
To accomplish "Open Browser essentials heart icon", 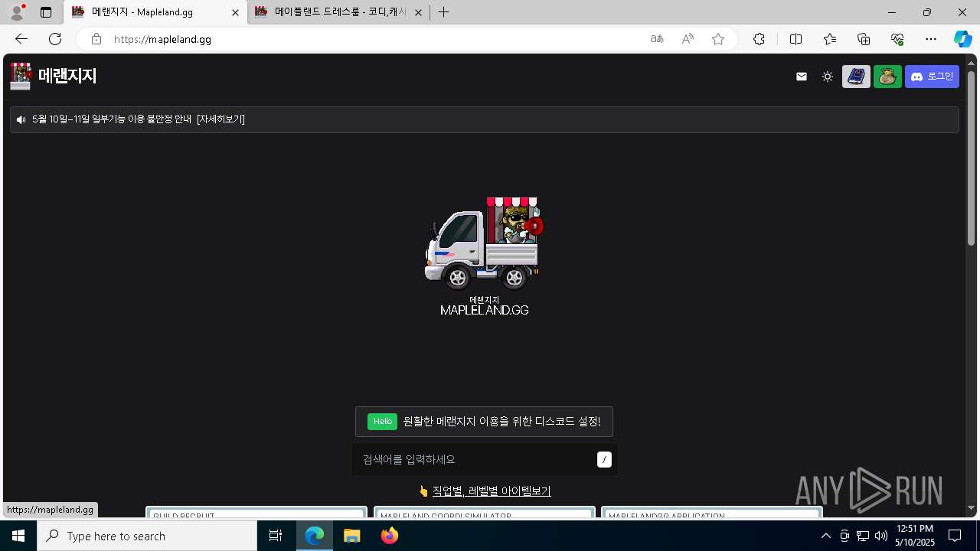I will [897, 39].
